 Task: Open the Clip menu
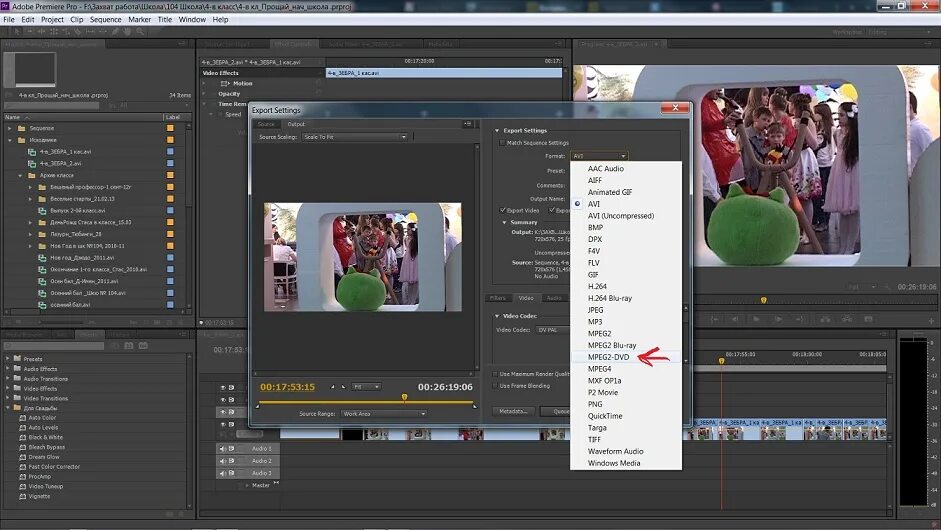77,19
